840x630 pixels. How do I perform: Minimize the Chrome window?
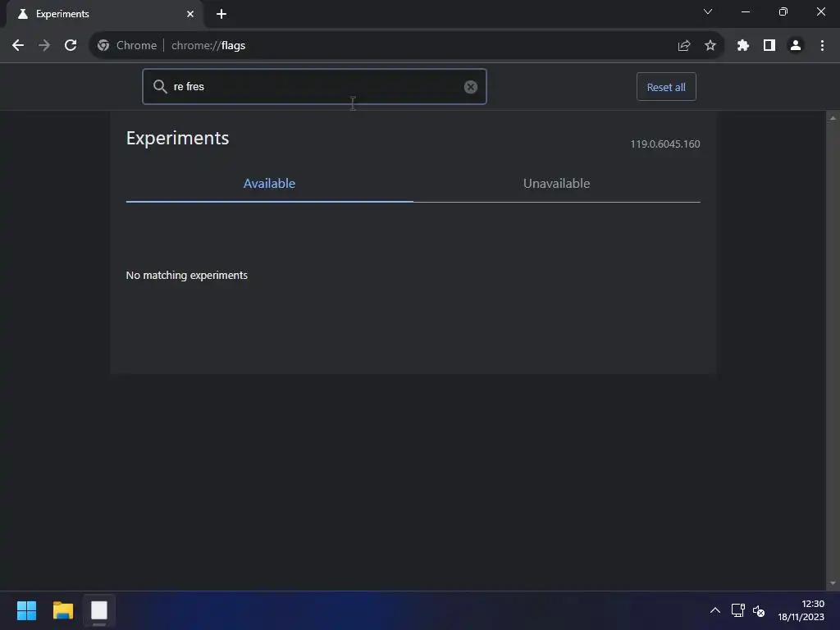click(x=746, y=11)
